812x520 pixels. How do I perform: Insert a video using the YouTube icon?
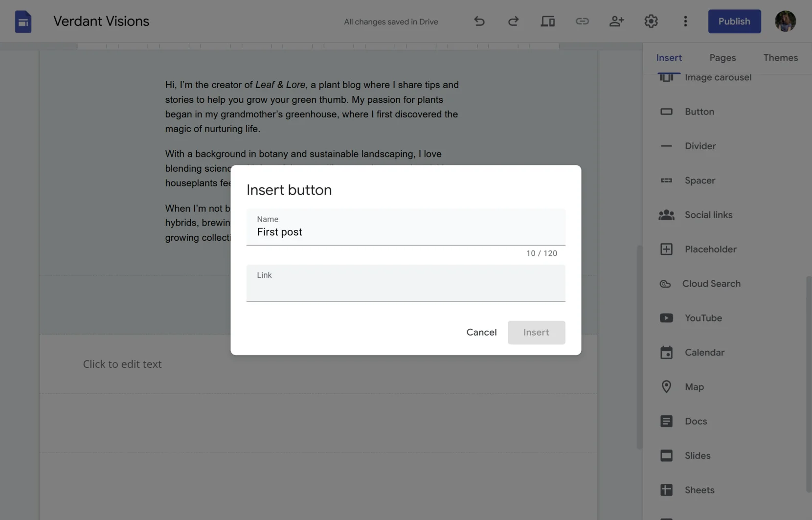[x=666, y=317]
